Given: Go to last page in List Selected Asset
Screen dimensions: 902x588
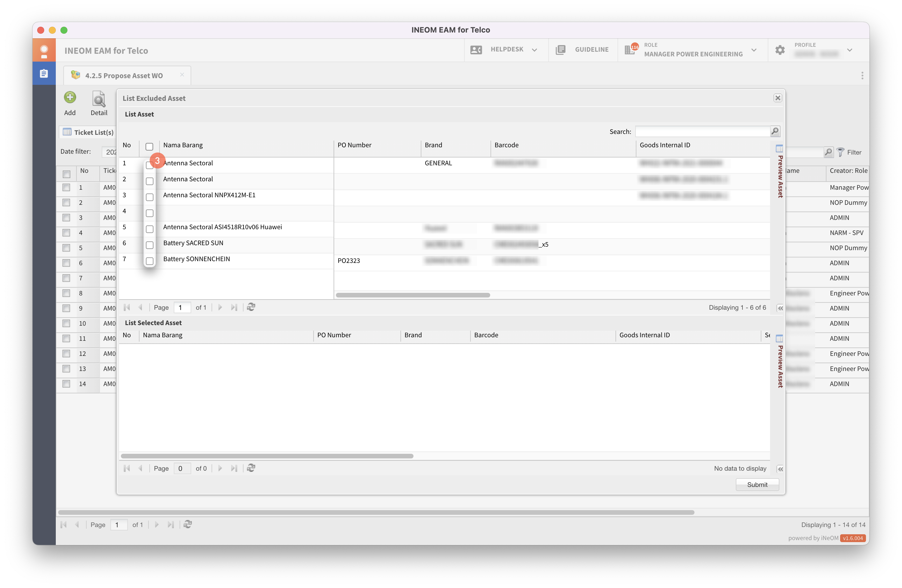Looking at the screenshot, I should click(234, 468).
